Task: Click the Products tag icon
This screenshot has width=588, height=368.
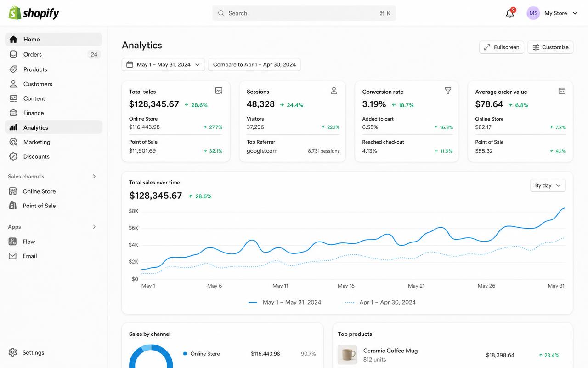Action: [x=13, y=69]
